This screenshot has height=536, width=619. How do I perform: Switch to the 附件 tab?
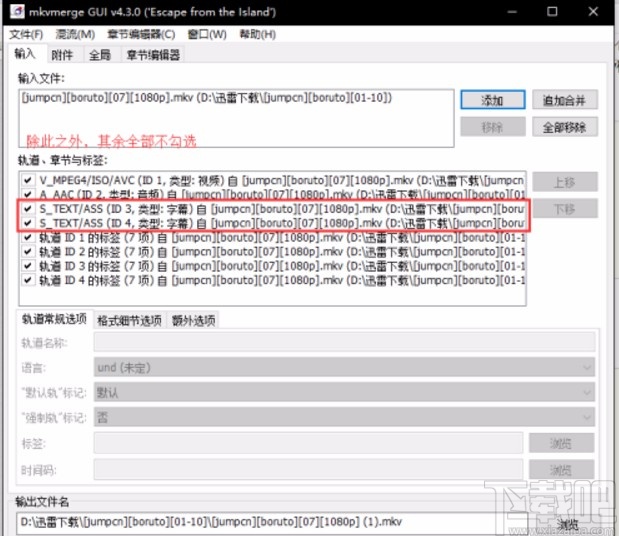(62, 55)
